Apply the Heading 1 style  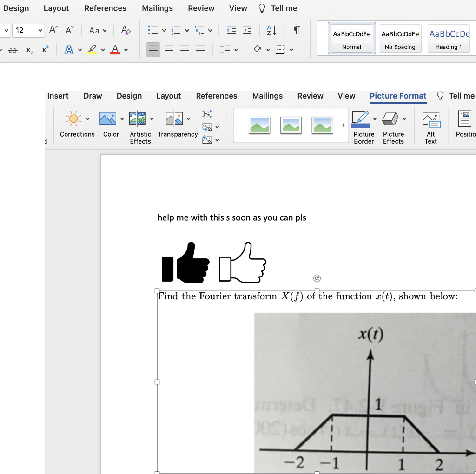(x=448, y=38)
